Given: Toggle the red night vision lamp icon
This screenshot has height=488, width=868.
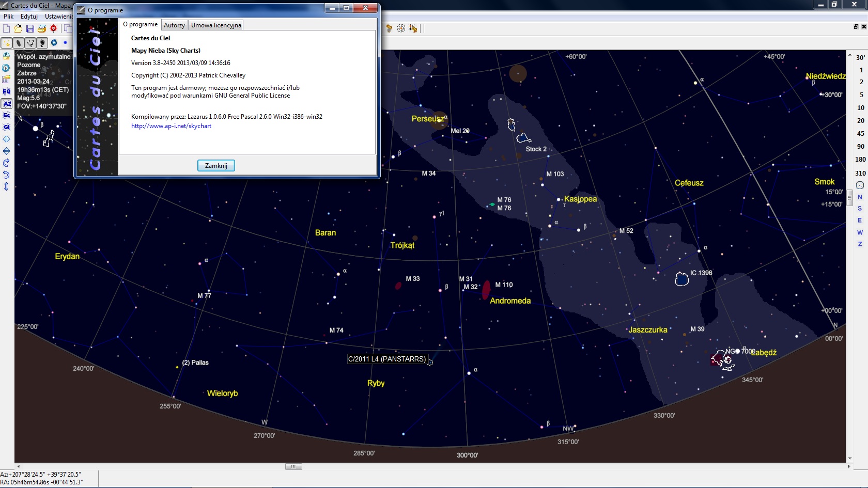Looking at the screenshot, I should click(53, 28).
